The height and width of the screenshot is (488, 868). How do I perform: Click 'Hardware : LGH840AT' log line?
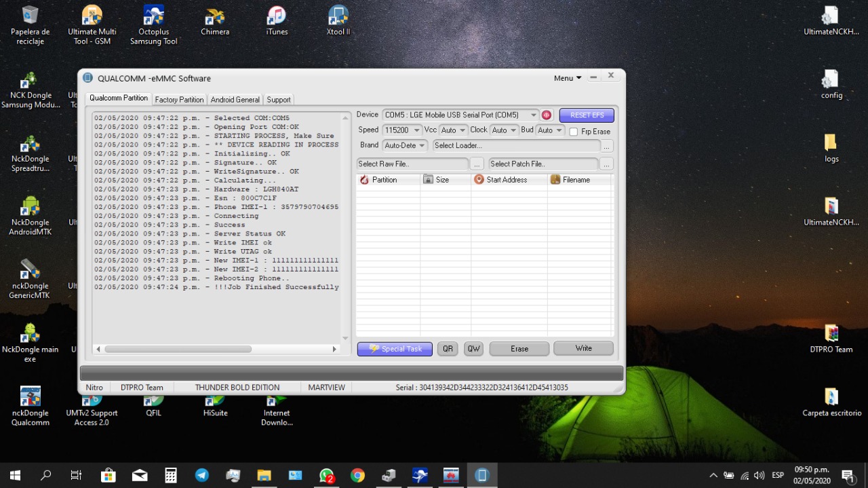(196, 189)
